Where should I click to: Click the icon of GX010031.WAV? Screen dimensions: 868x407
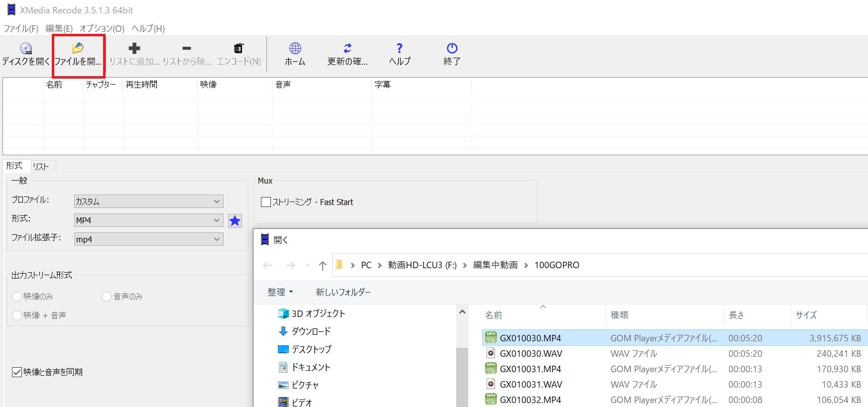point(491,384)
